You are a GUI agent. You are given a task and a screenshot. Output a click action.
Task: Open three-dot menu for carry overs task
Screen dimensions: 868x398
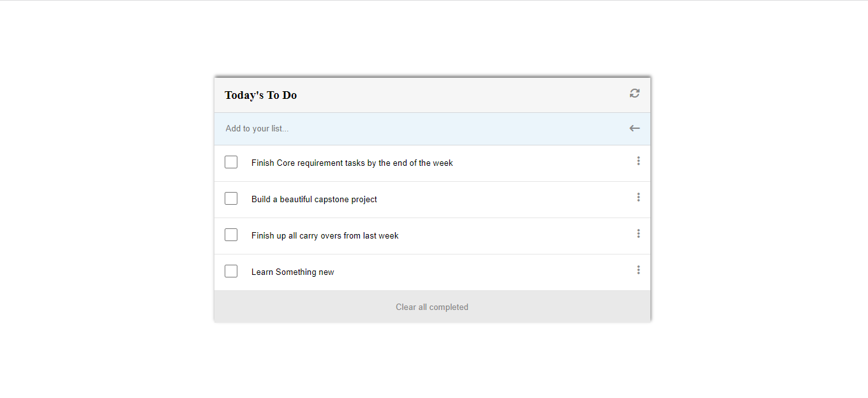click(638, 234)
